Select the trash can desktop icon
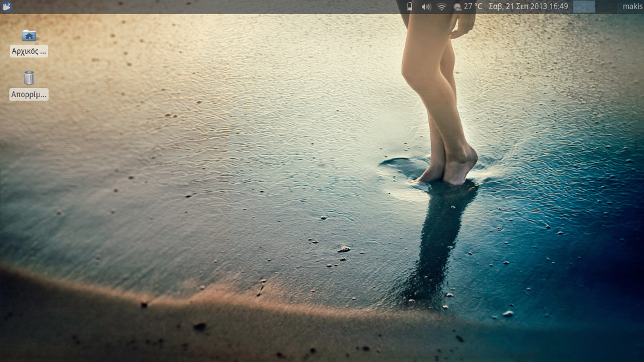This screenshot has height=362, width=644. [29, 78]
